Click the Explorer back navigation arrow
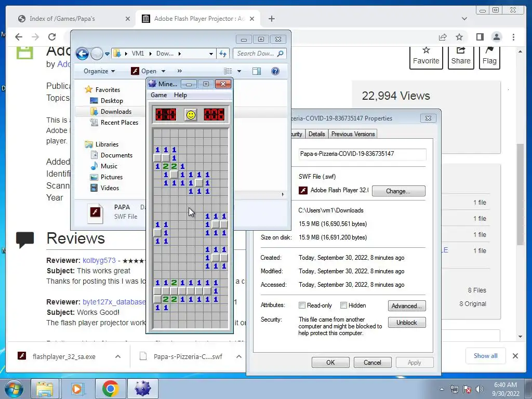 [x=82, y=54]
